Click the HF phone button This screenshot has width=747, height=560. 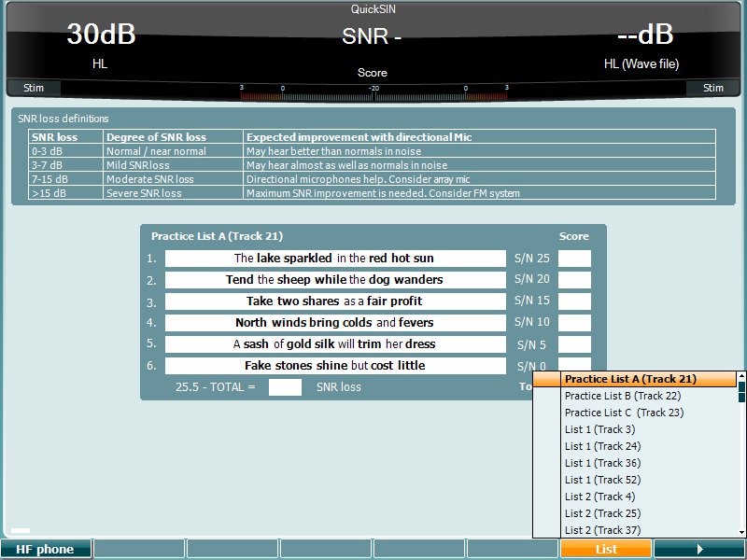point(45,549)
